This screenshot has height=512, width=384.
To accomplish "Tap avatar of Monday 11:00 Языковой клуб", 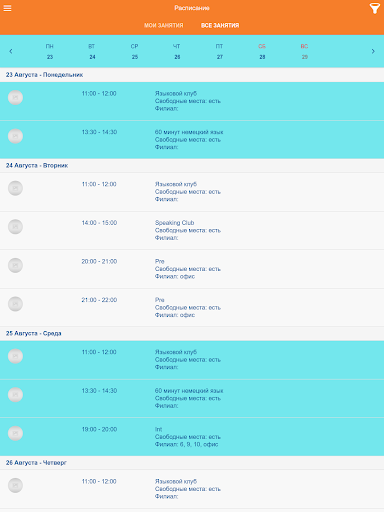I will (15, 97).
